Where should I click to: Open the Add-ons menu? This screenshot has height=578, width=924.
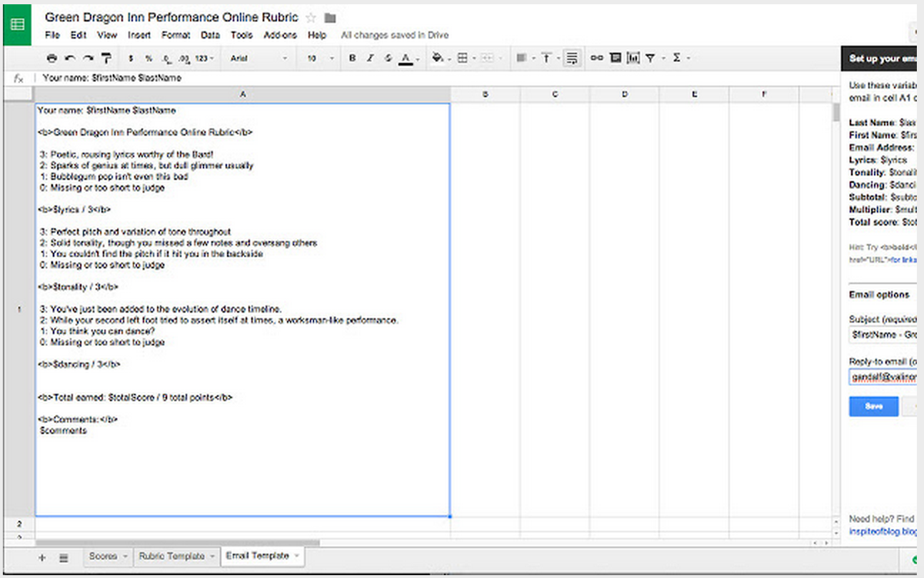[x=279, y=35]
